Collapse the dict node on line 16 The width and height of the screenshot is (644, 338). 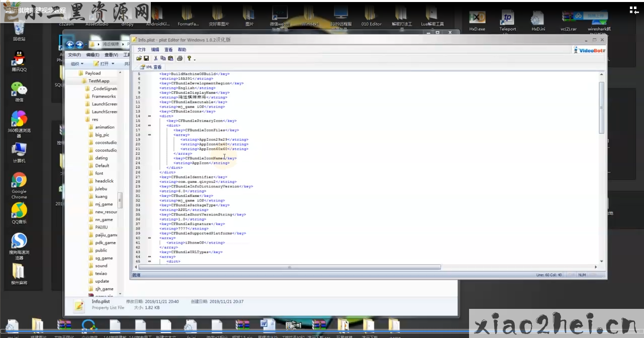click(149, 126)
